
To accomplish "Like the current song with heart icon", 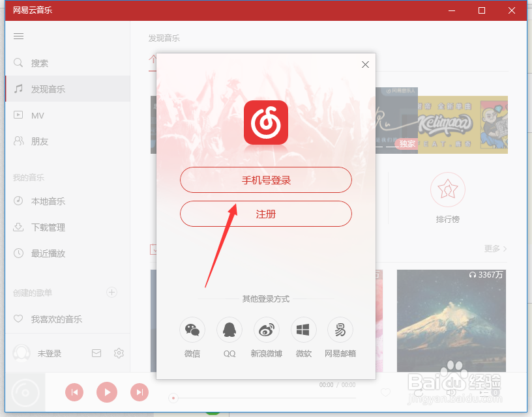I will click(x=386, y=393).
